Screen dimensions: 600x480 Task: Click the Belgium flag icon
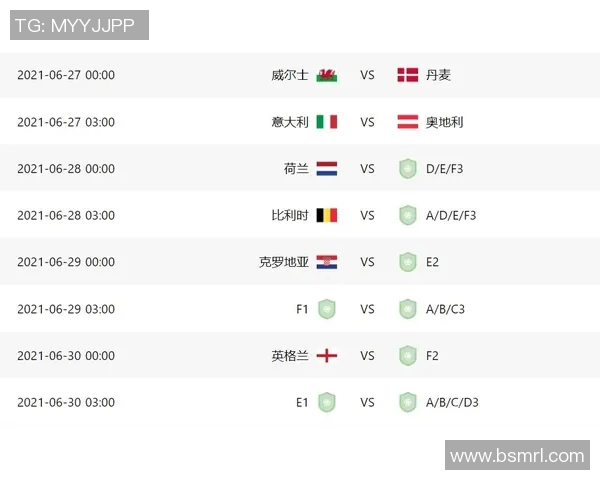(x=327, y=215)
